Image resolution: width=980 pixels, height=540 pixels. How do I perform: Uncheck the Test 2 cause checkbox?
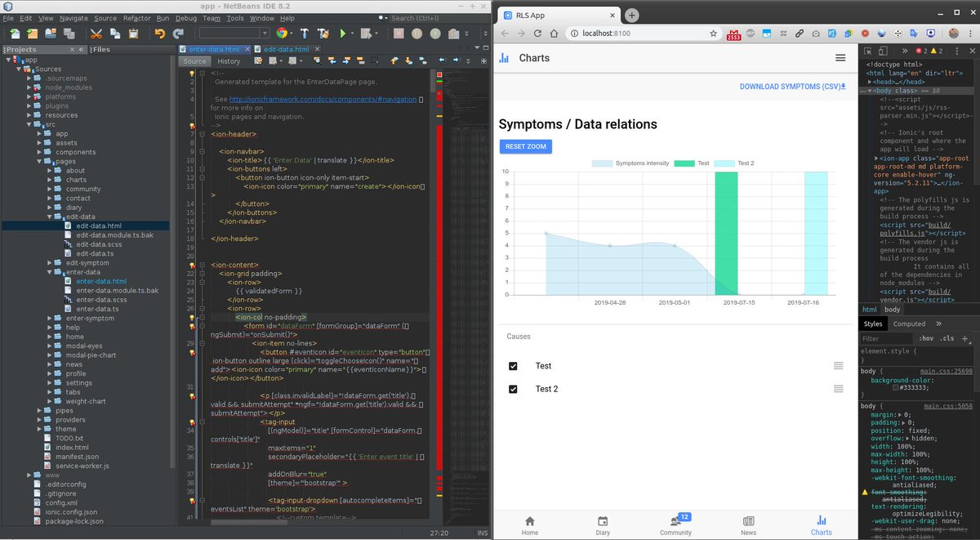(513, 389)
